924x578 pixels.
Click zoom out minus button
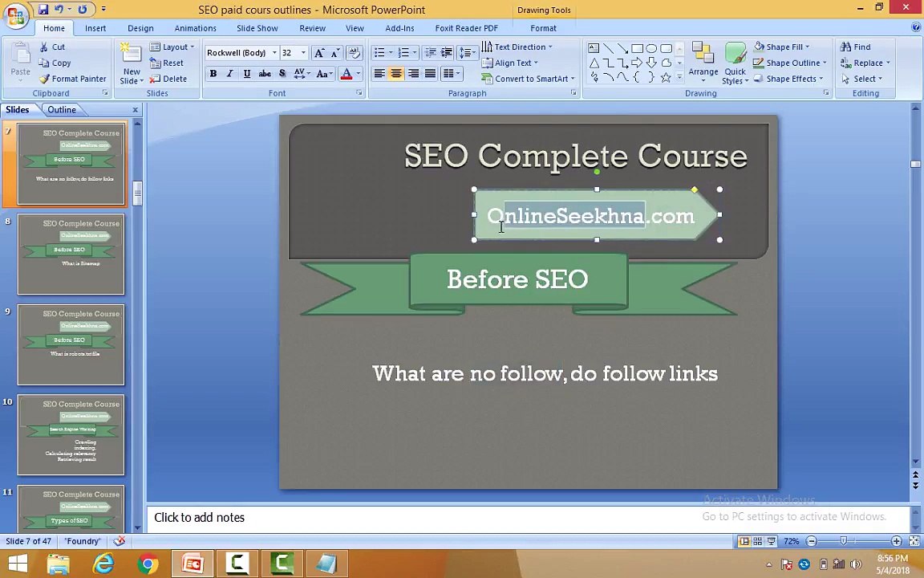[x=812, y=541]
